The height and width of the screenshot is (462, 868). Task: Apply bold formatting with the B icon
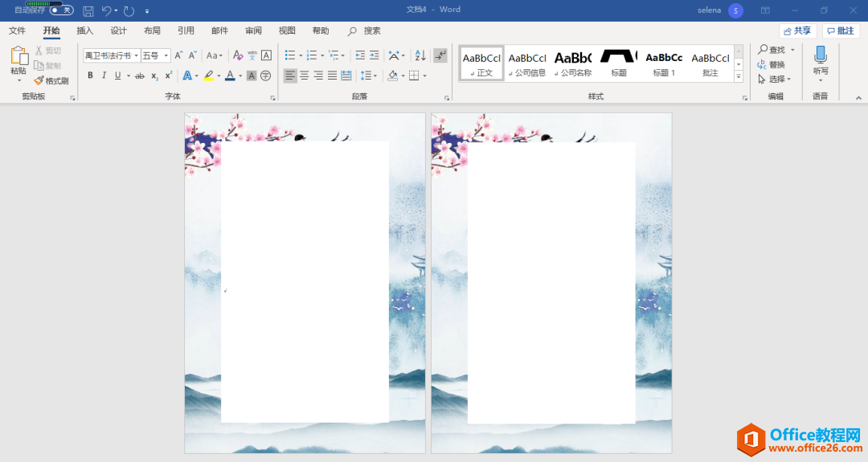[90, 76]
